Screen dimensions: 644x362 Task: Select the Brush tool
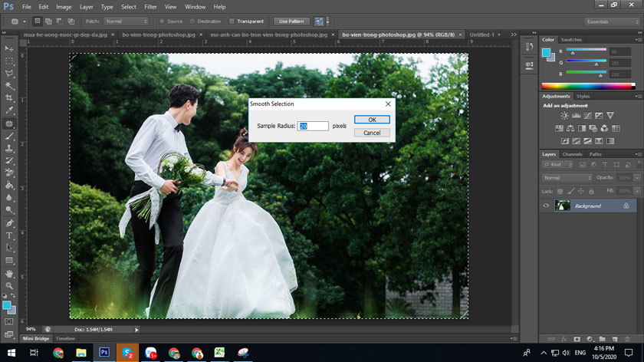click(x=9, y=136)
